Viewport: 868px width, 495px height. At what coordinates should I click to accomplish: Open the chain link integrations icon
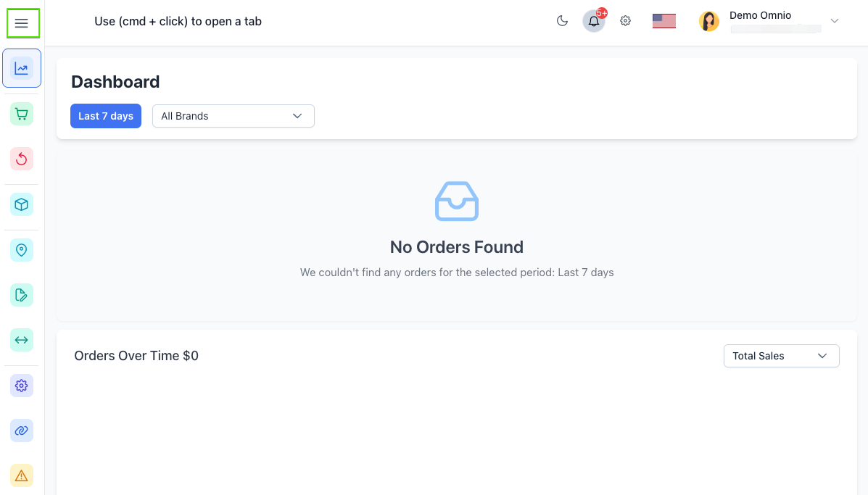coord(22,430)
